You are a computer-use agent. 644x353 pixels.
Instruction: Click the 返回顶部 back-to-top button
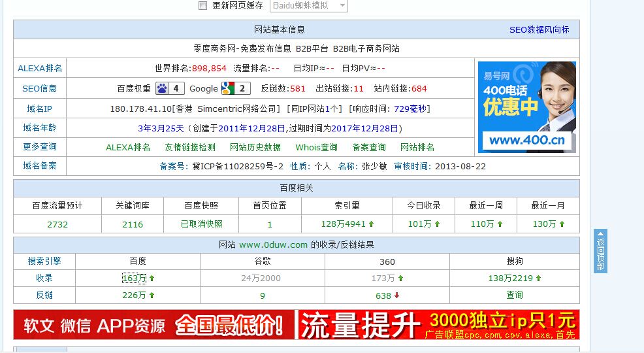pyautogui.click(x=600, y=251)
